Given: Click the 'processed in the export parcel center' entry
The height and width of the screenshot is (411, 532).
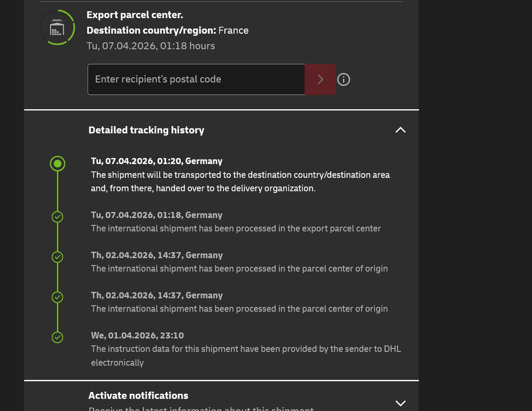Looking at the screenshot, I should (x=236, y=229).
